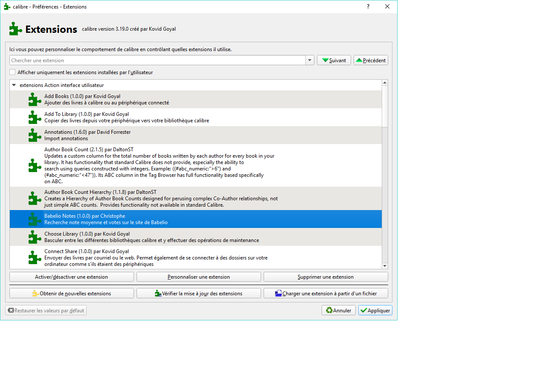Open the title bar help question mark
This screenshot has height=392, width=546.
click(x=368, y=6)
